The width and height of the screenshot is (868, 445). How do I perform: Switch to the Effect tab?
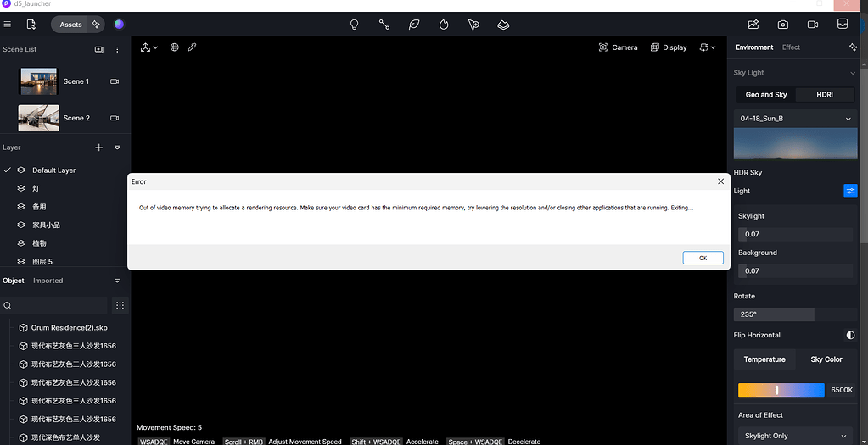(791, 47)
